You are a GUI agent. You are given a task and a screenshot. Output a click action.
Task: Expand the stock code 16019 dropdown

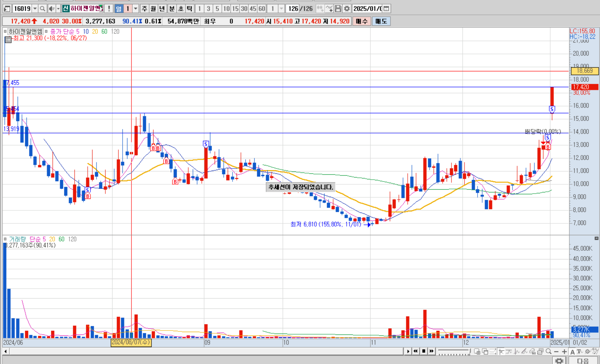35,9
